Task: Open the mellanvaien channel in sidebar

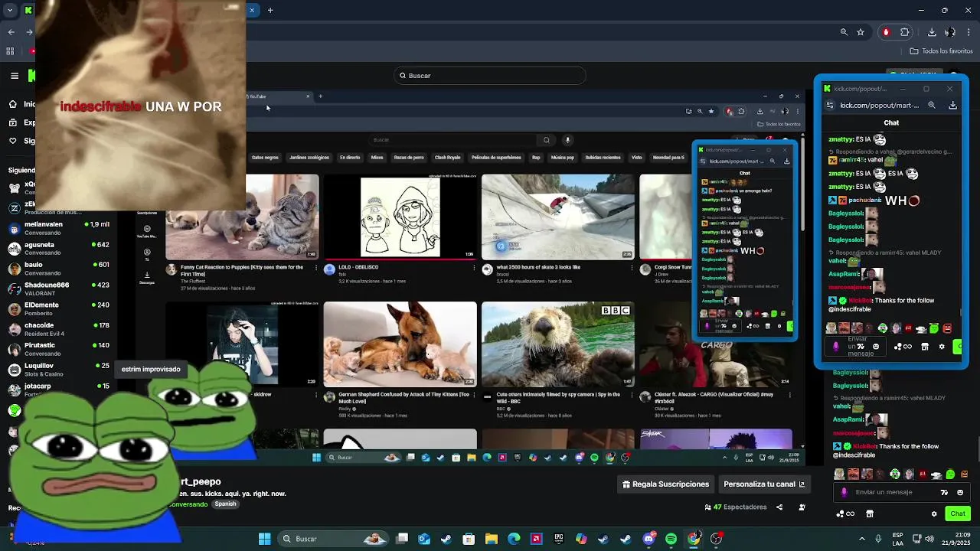Action: coord(59,228)
